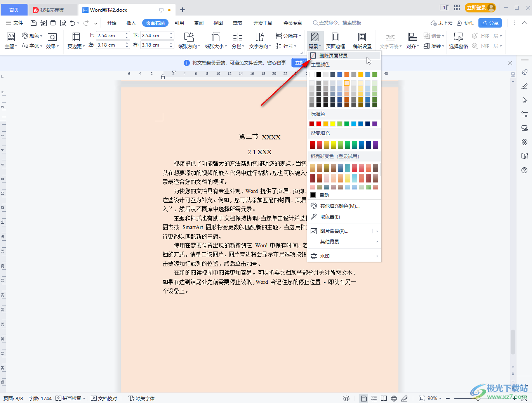Image resolution: width=532 pixels, height=403 pixels.
Task: Expand the 其他背景 submenu
Action: 344,241
